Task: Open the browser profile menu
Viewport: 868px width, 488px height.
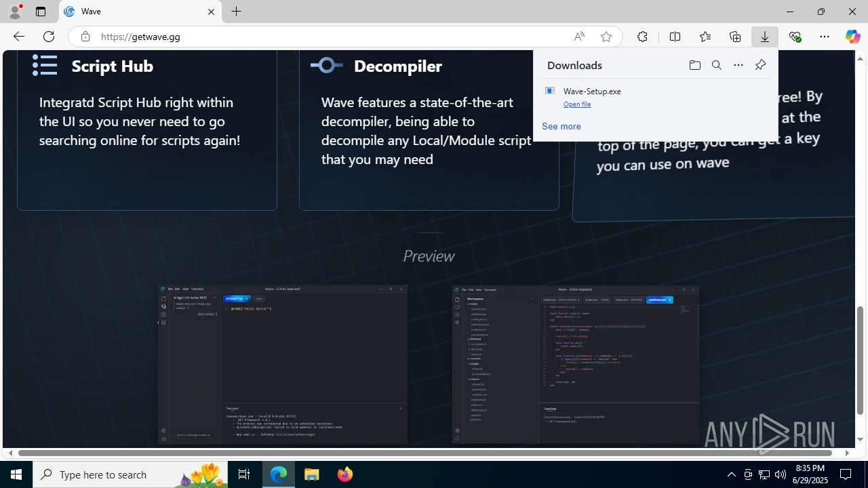Action: click(x=14, y=12)
